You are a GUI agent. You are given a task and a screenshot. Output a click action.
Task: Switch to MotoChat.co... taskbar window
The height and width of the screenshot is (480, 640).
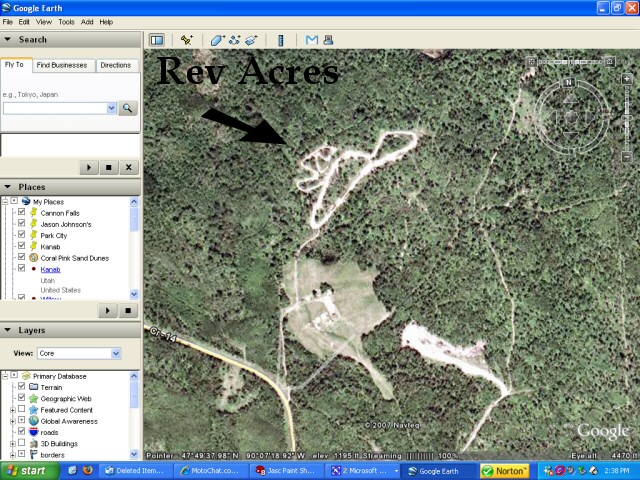coord(211,471)
